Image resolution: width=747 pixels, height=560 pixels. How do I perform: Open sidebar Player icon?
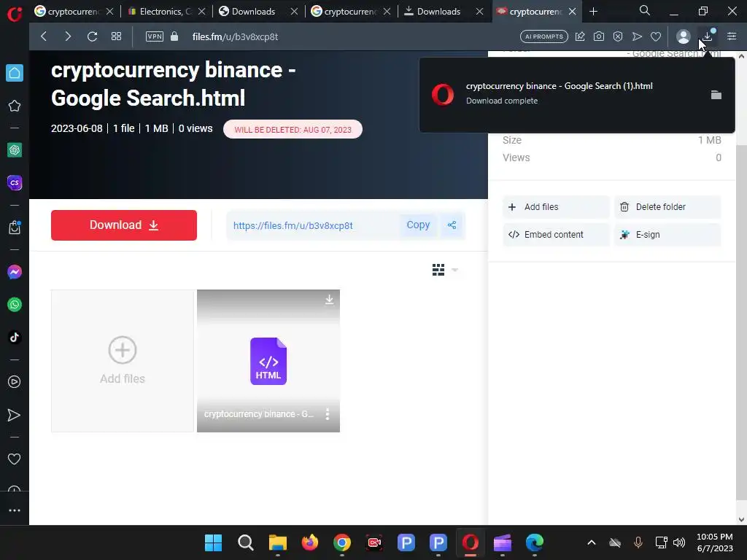pos(15,382)
